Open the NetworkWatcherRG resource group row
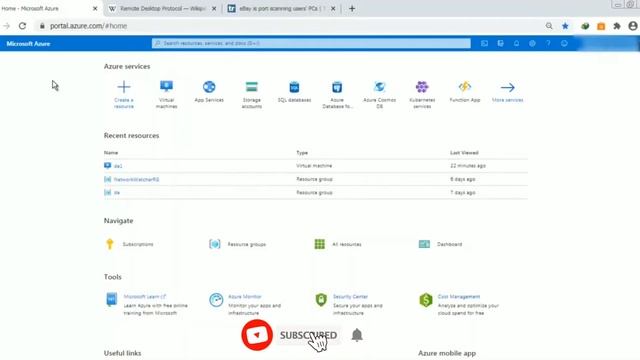Screen dimensions: 640x360 point(316,179)
